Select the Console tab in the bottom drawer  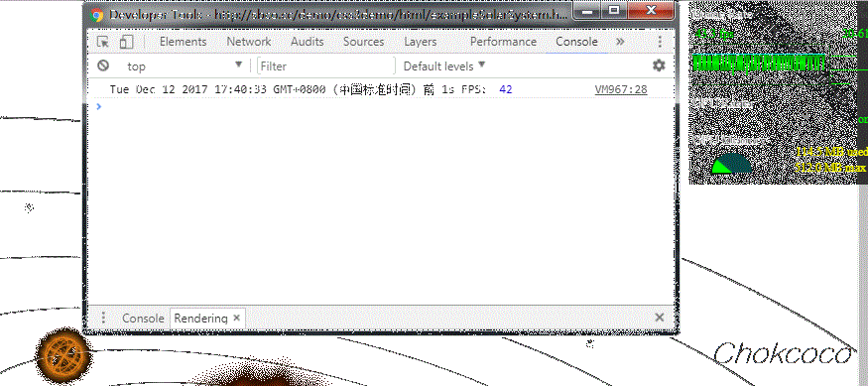(143, 319)
